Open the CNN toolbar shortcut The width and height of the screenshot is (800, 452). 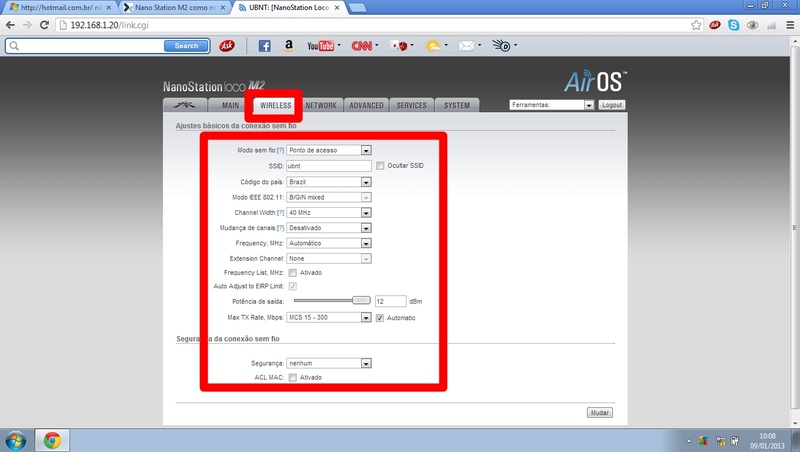[362, 46]
